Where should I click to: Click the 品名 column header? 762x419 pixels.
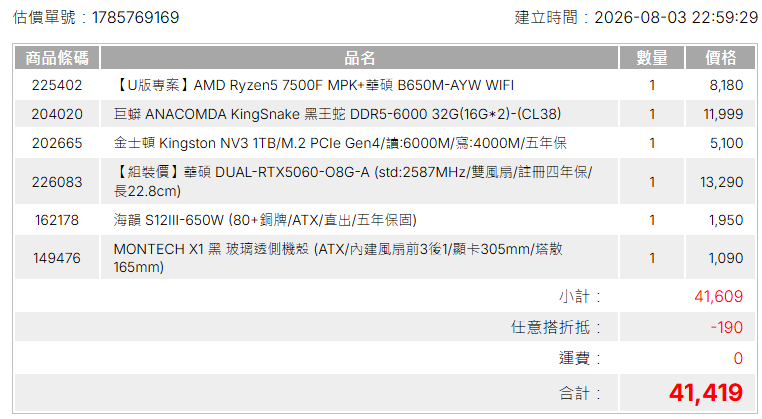tap(359, 58)
